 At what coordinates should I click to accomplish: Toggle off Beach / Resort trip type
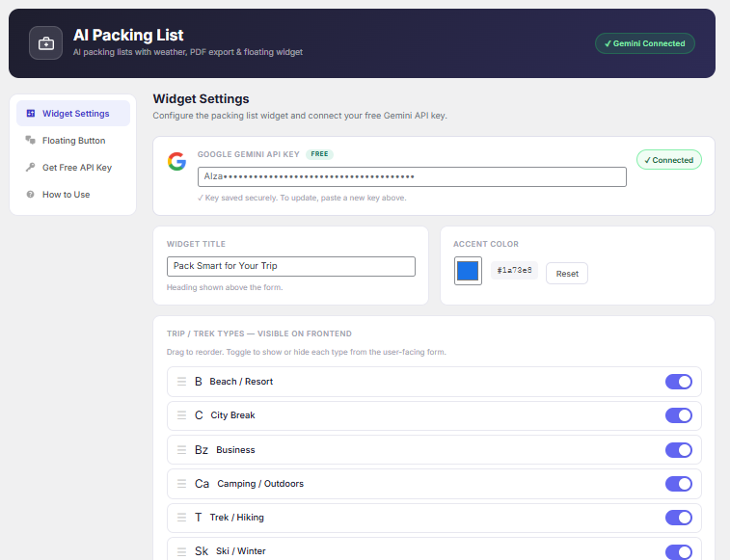tap(678, 382)
